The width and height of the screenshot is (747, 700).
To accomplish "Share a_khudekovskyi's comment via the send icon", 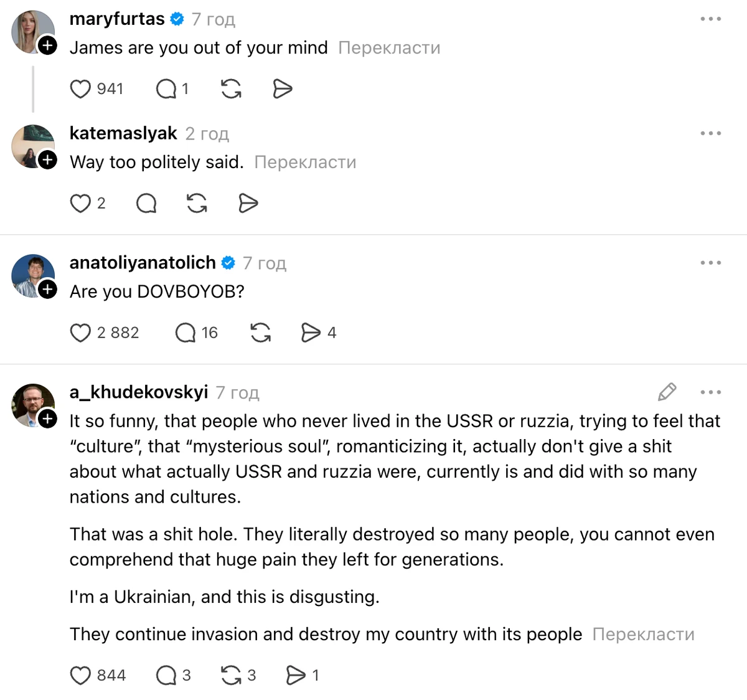I will tap(298, 674).
